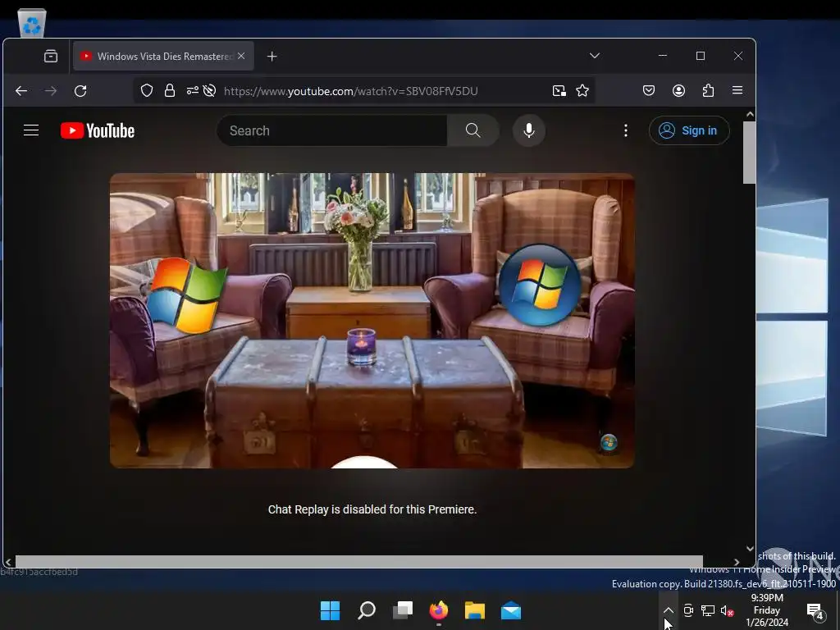Image resolution: width=840 pixels, height=630 pixels.
Task: Maximize the Firefox window
Action: point(701,56)
